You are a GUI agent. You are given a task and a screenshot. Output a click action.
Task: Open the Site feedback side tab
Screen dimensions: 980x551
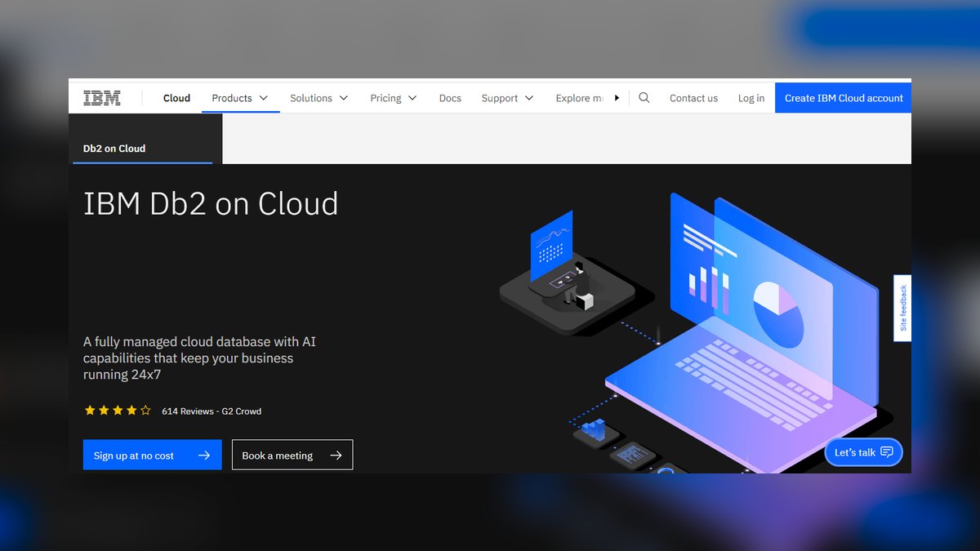tap(902, 308)
